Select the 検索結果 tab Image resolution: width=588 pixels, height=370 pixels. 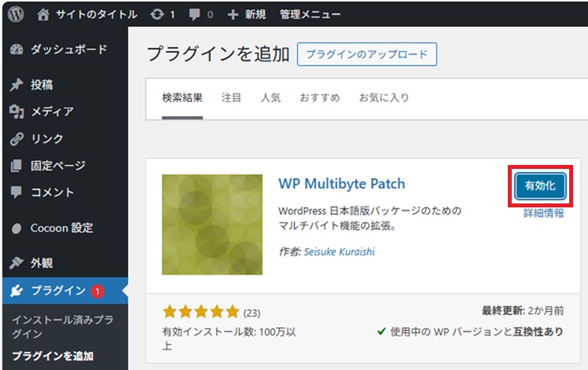(182, 98)
